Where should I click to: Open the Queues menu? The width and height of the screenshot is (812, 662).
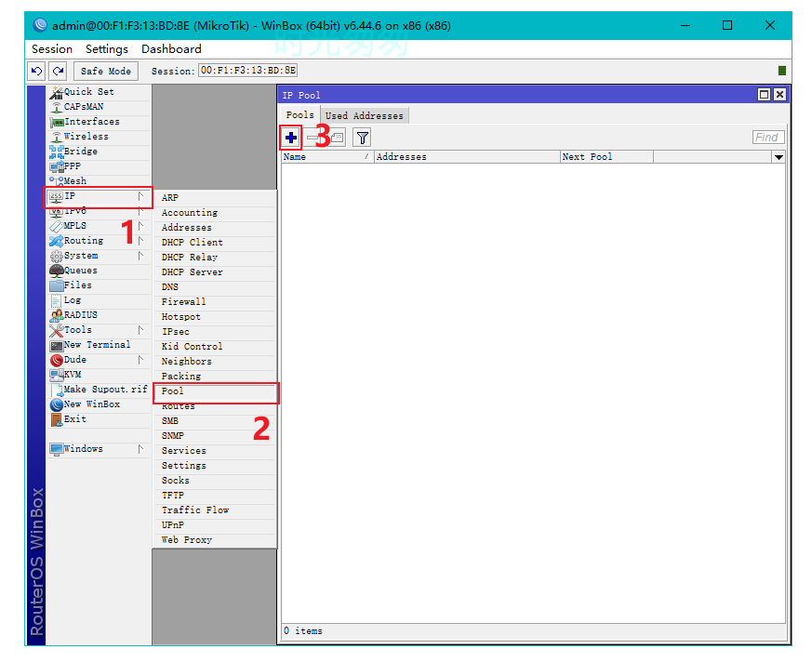pos(99,271)
